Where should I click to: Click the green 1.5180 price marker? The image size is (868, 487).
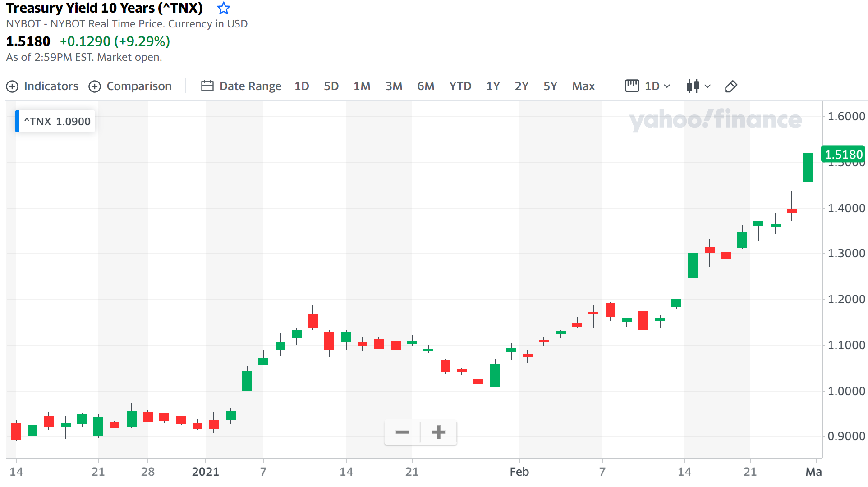[843, 155]
